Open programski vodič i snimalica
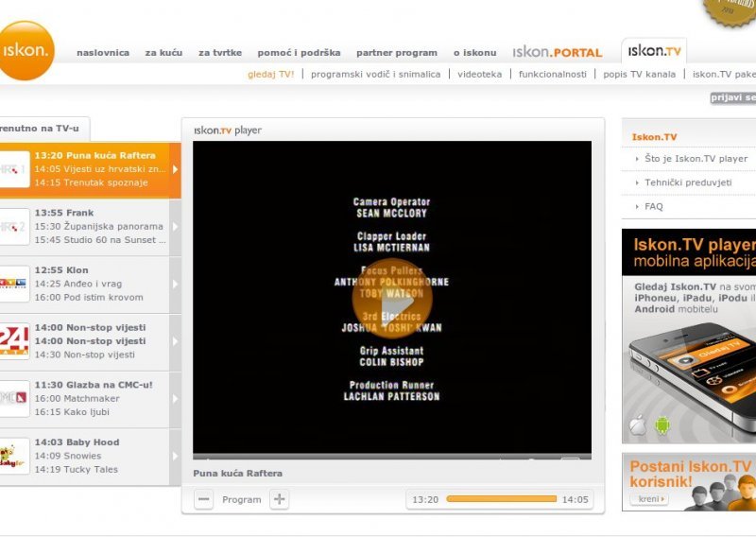The width and height of the screenshot is (756, 537). tap(375, 75)
